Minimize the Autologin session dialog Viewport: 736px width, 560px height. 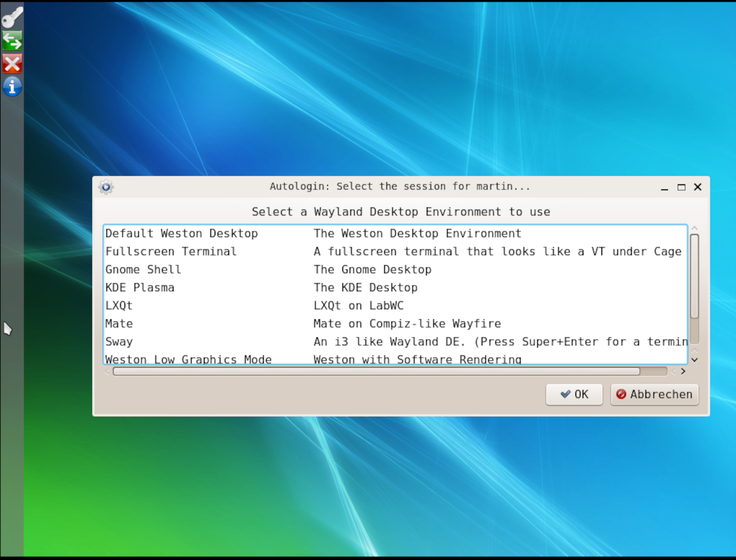[664, 188]
